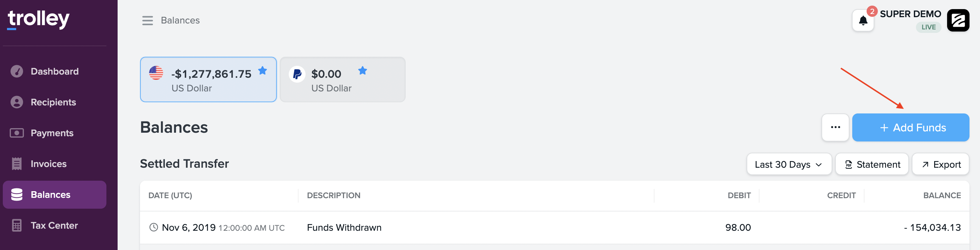Expand the Last 30 Days dropdown
980x250 pixels.
tap(789, 164)
